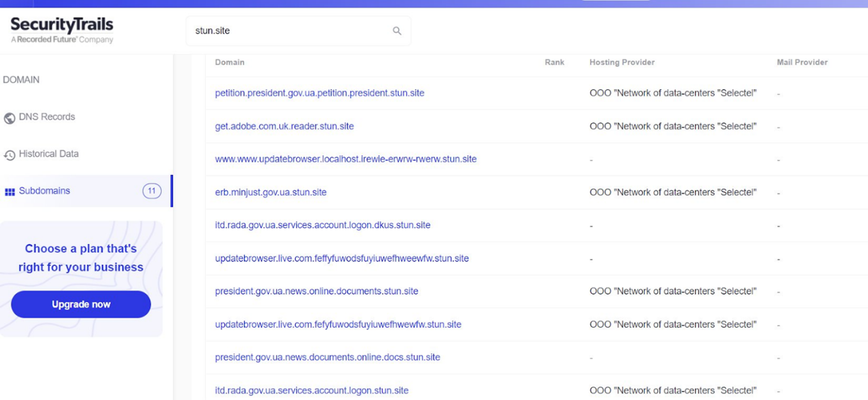This screenshot has height=400, width=868.
Task: Click the Domain column header
Action: [x=229, y=62]
